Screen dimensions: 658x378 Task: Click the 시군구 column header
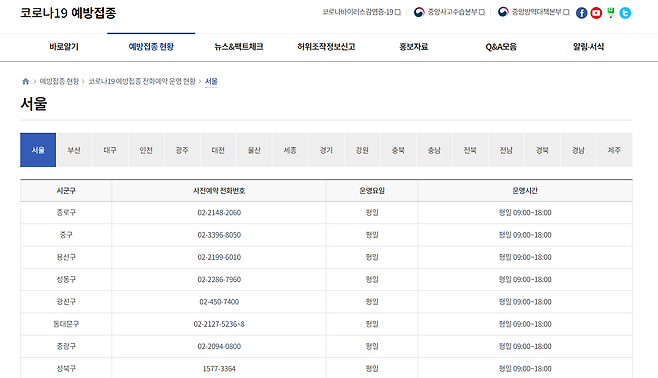tap(66, 191)
